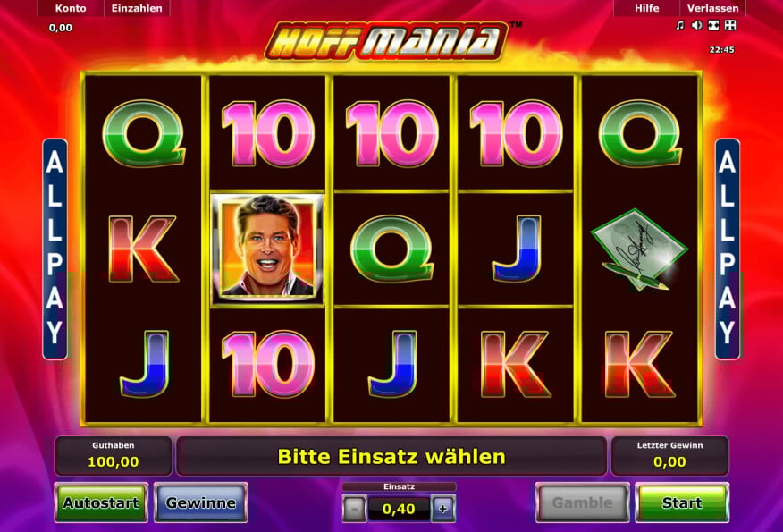Image resolution: width=783 pixels, height=532 pixels.
Task: Click the blue J symbol on reel four
Action: pos(518,249)
